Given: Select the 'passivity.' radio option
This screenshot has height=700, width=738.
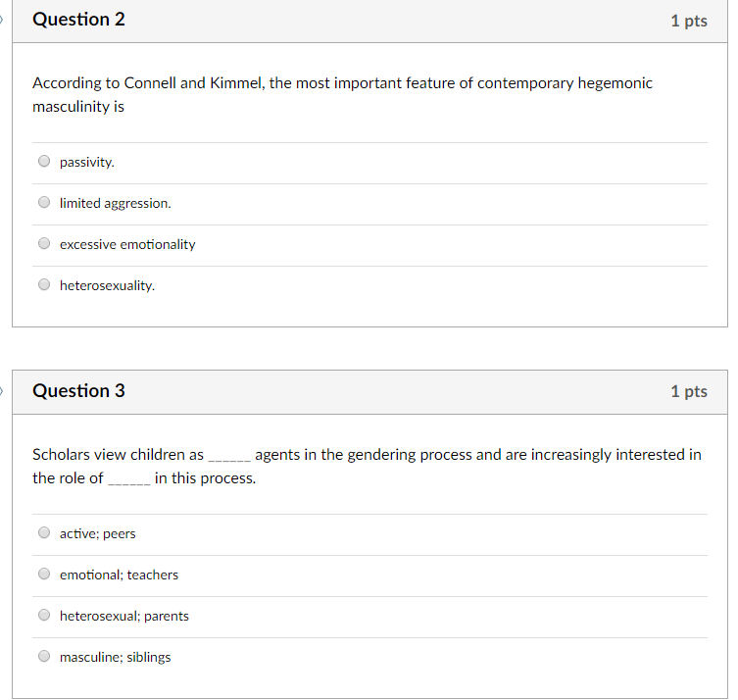Looking at the screenshot, I should pyautogui.click(x=44, y=161).
